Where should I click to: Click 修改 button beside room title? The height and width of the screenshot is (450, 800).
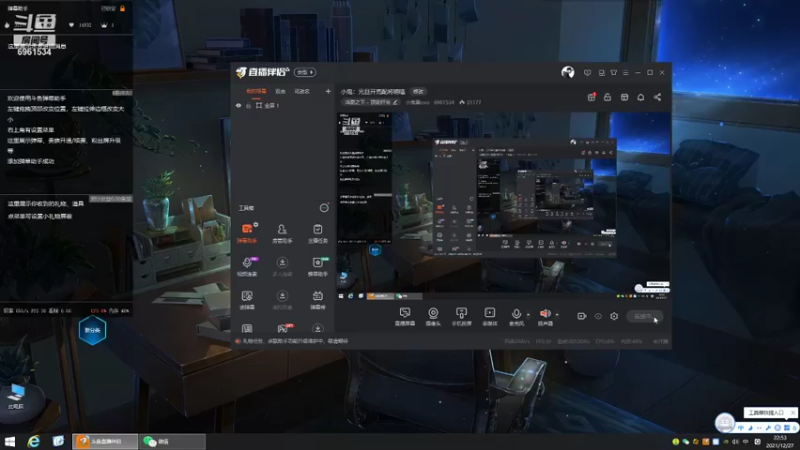(x=418, y=91)
